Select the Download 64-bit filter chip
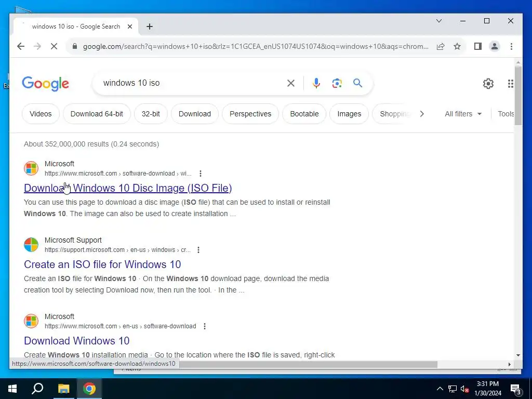Viewport: 532px width, 399px height. tap(97, 114)
